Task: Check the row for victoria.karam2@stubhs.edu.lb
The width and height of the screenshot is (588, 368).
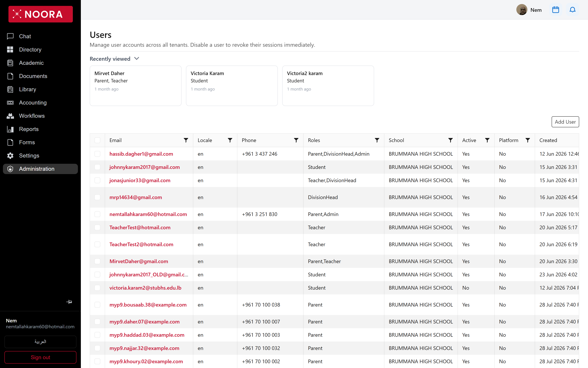Action: pos(97,288)
